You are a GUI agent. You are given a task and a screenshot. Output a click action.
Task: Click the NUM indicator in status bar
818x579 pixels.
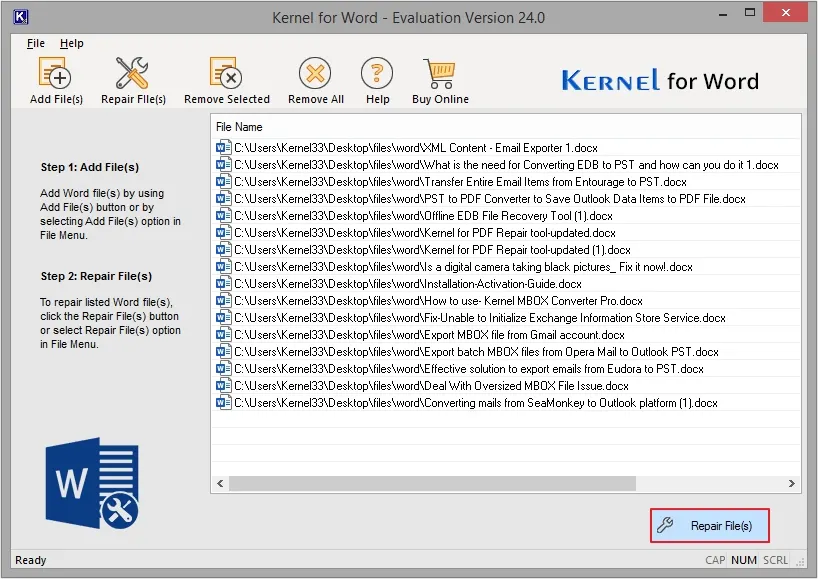(x=743, y=560)
